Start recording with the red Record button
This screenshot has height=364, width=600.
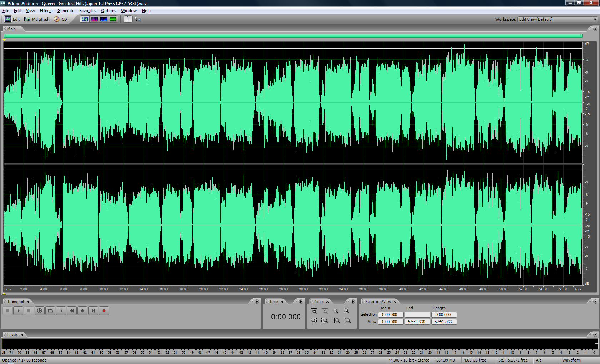click(104, 311)
